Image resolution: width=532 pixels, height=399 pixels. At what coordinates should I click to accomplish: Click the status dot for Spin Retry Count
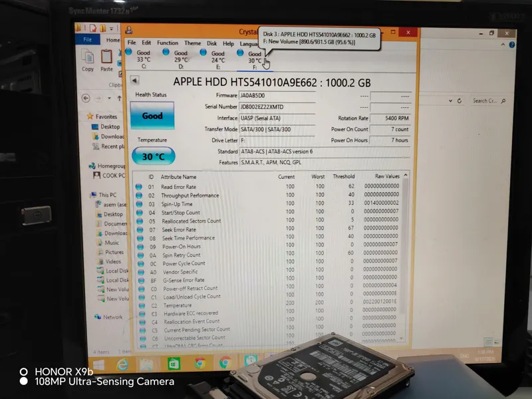click(140, 255)
